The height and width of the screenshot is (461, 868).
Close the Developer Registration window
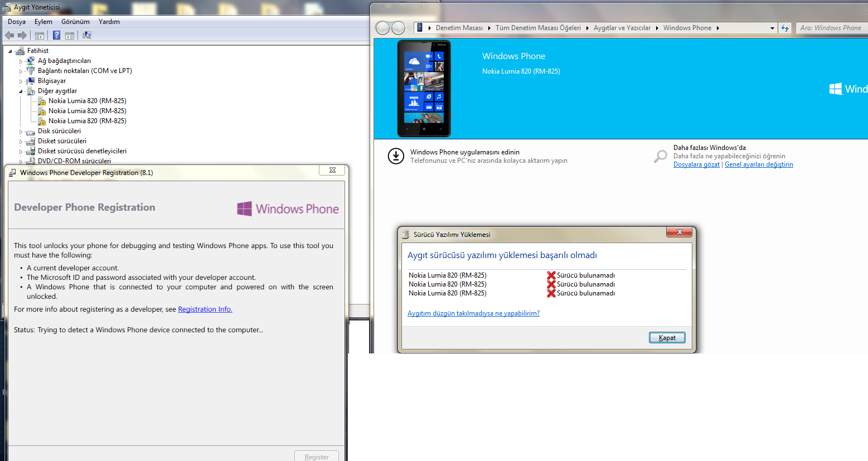click(x=332, y=170)
